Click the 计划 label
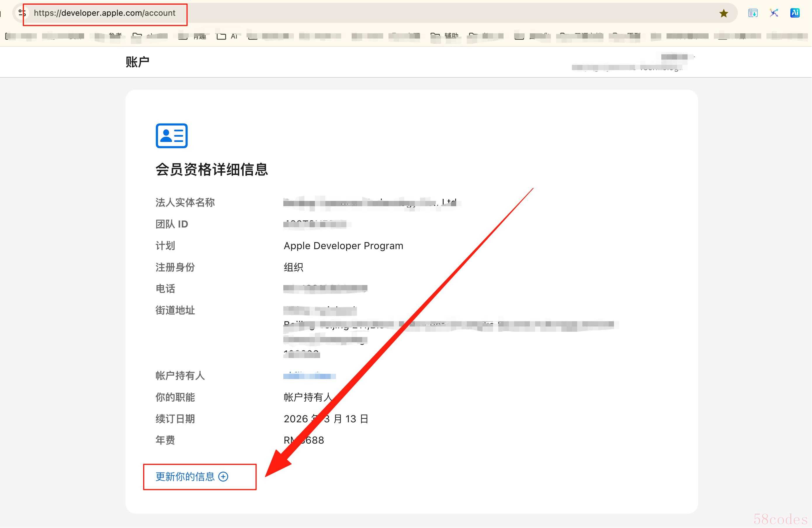Viewport: 812px width, 528px height. (166, 246)
